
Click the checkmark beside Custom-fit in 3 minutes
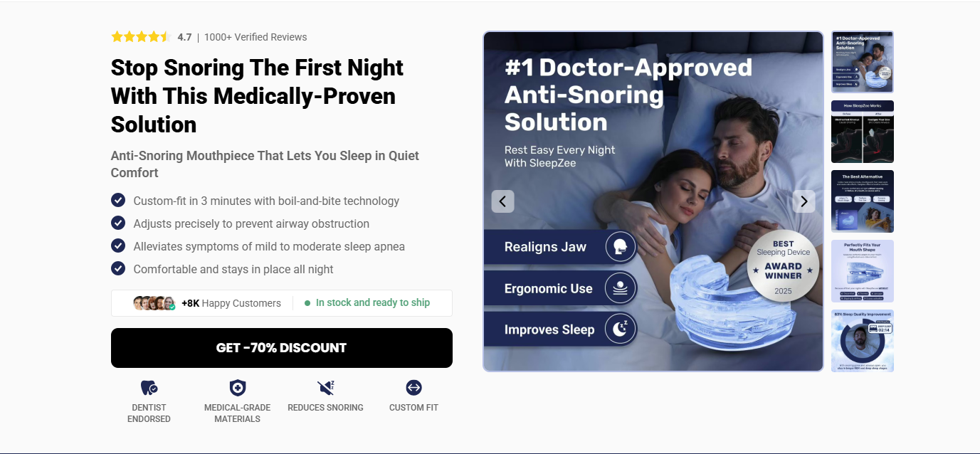pos(118,201)
